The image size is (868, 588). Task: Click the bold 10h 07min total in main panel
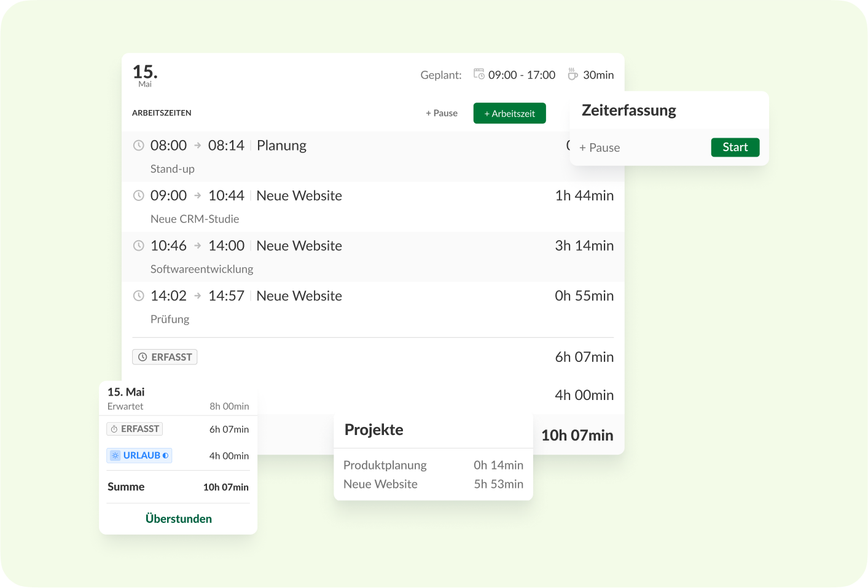coord(577,435)
